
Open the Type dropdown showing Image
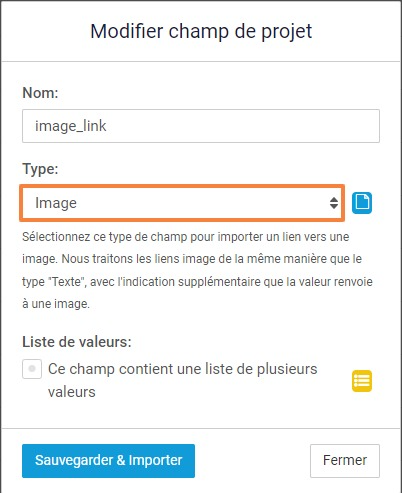click(182, 203)
